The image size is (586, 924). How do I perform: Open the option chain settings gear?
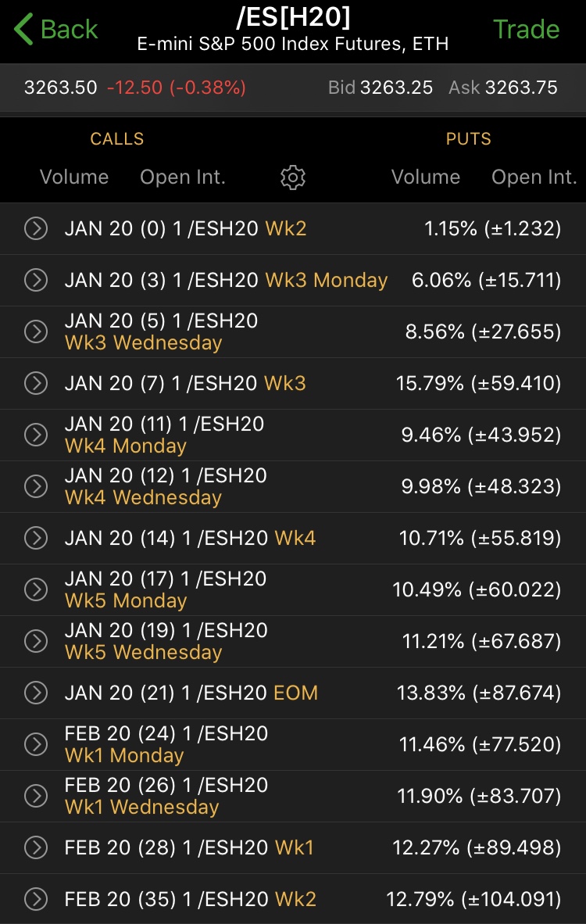(x=293, y=177)
